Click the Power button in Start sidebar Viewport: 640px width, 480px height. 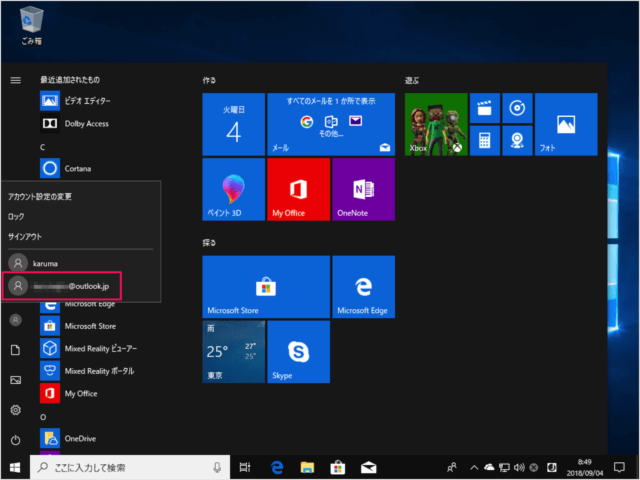click(15, 440)
